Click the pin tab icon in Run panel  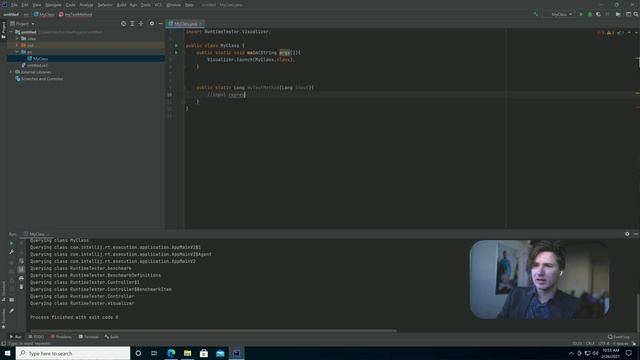pyautogui.click(x=11, y=311)
